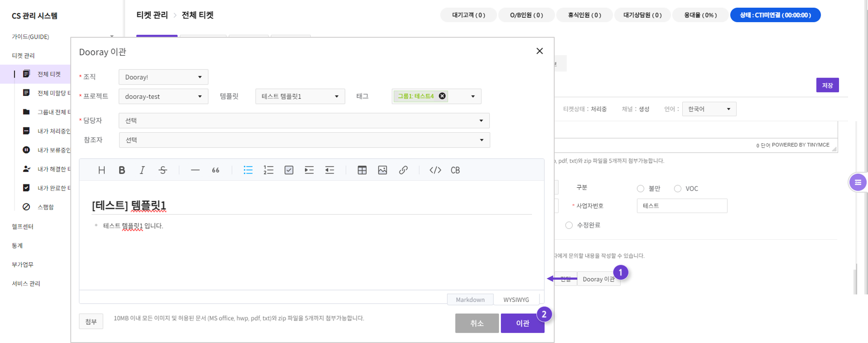The width and height of the screenshot is (868, 343).
Task: Switch editor to Markdown mode
Action: [x=470, y=300]
